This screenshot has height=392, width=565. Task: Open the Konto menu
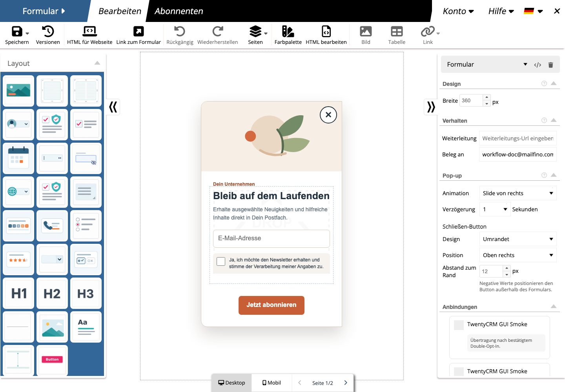458,11
